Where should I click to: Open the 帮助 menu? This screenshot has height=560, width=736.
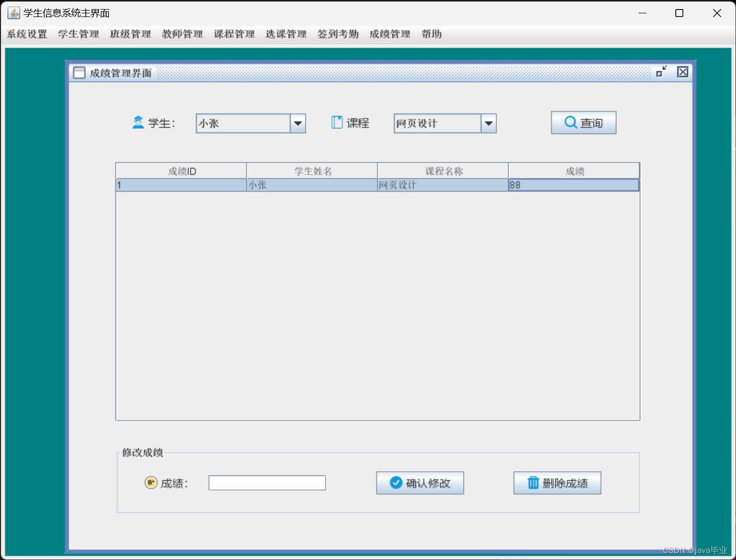pos(431,34)
